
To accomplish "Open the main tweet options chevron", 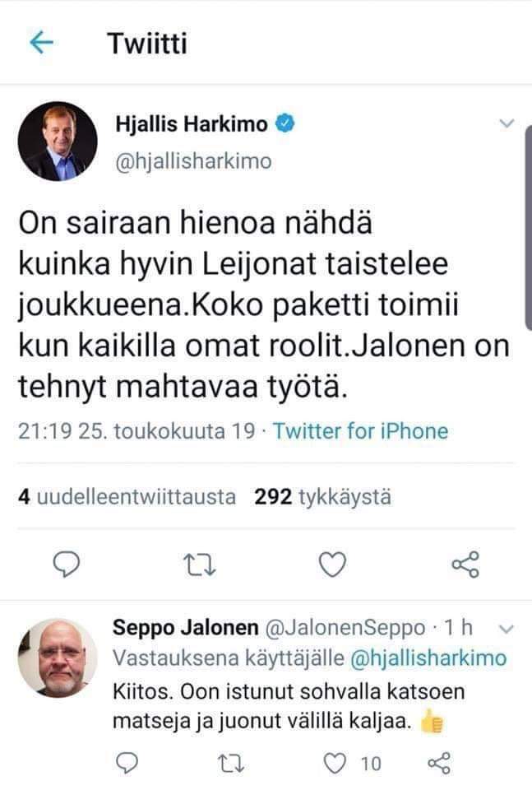I will pyautogui.click(x=507, y=124).
